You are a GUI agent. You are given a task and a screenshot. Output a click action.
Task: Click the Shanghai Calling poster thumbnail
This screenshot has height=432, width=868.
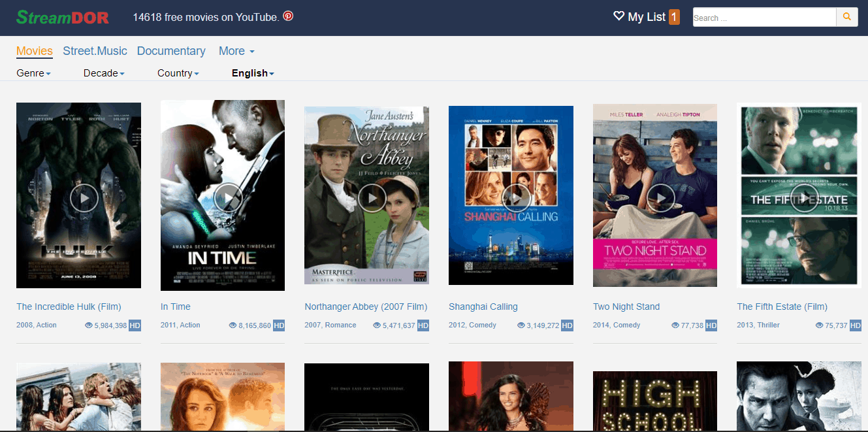pyautogui.click(x=511, y=195)
